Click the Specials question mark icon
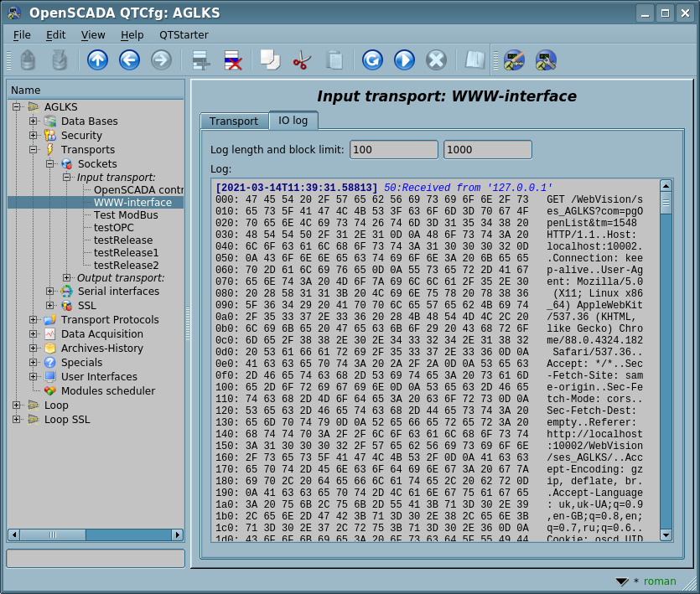This screenshot has height=594, width=700. 50,363
